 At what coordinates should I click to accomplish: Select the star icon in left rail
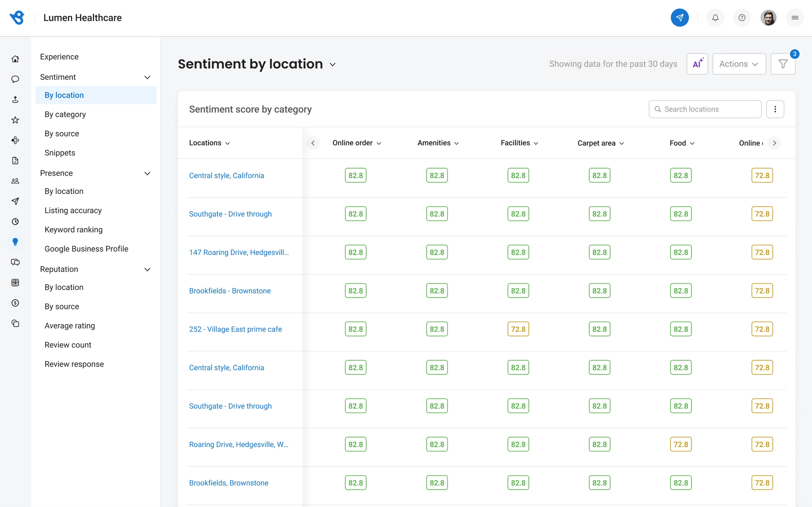pyautogui.click(x=15, y=120)
